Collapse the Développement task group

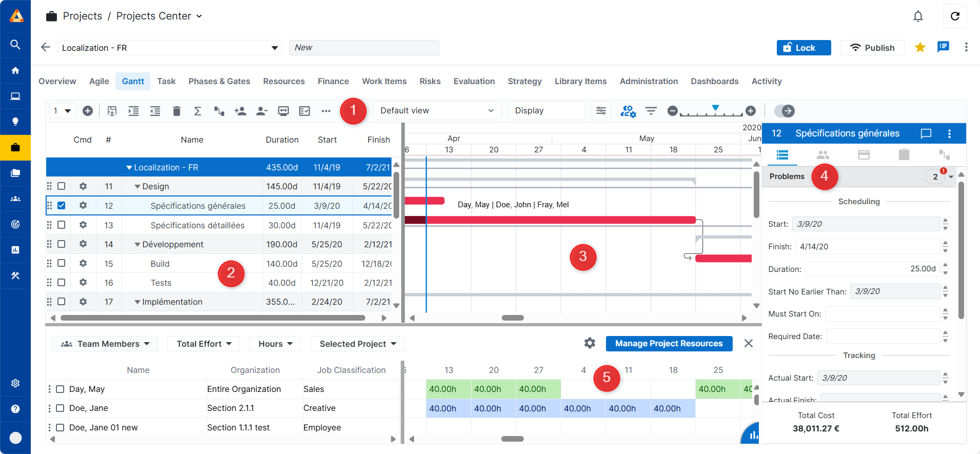tap(137, 245)
